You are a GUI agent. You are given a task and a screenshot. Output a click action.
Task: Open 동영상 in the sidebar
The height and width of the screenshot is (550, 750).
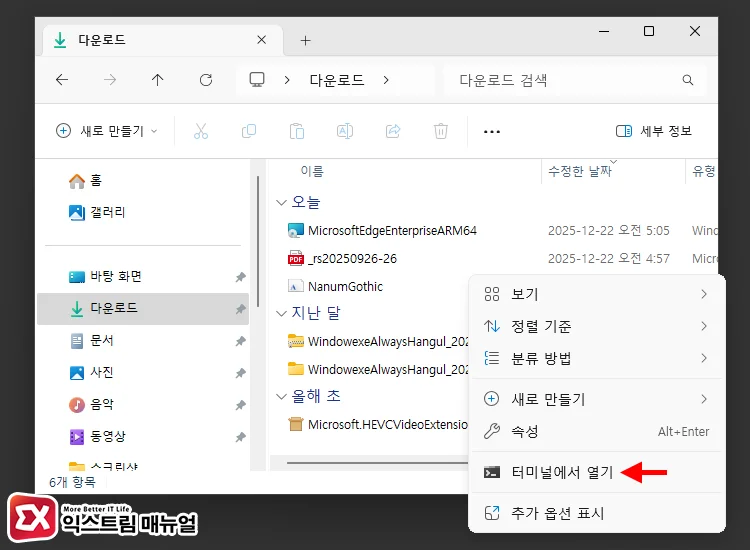(x=98, y=437)
